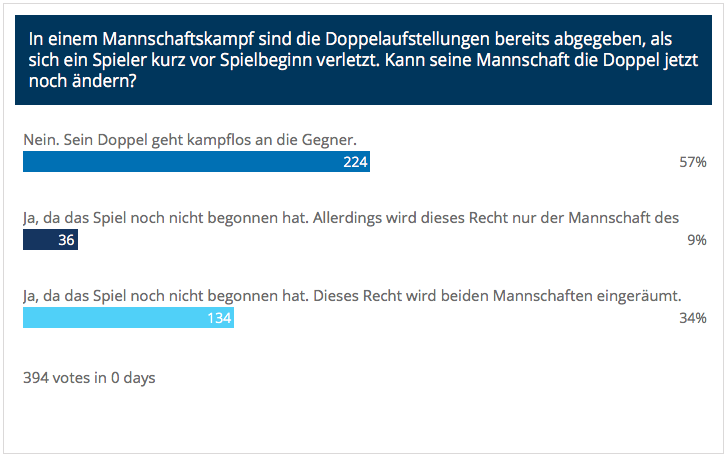The height and width of the screenshot is (457, 727).
Task: Click the empty track right of the 134 bar
Action: pos(451,317)
